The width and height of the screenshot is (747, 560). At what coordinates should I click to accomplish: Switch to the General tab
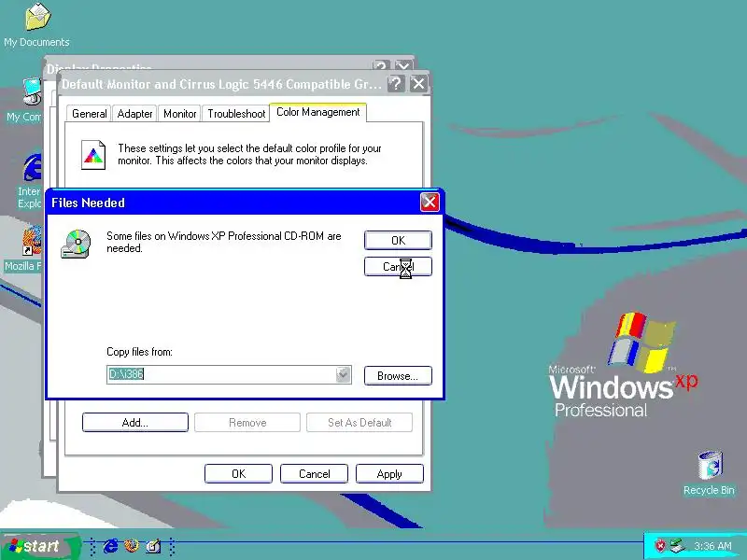point(89,114)
